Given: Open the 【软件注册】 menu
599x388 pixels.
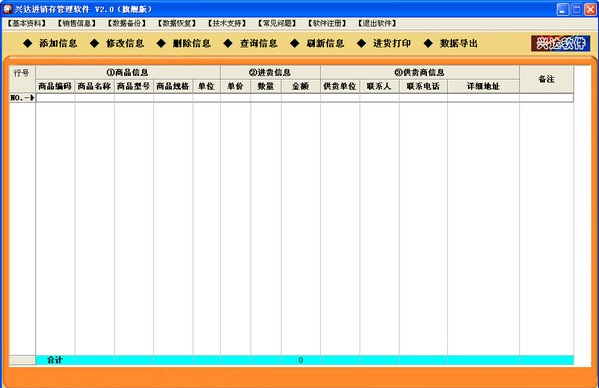Looking at the screenshot, I should [327, 23].
